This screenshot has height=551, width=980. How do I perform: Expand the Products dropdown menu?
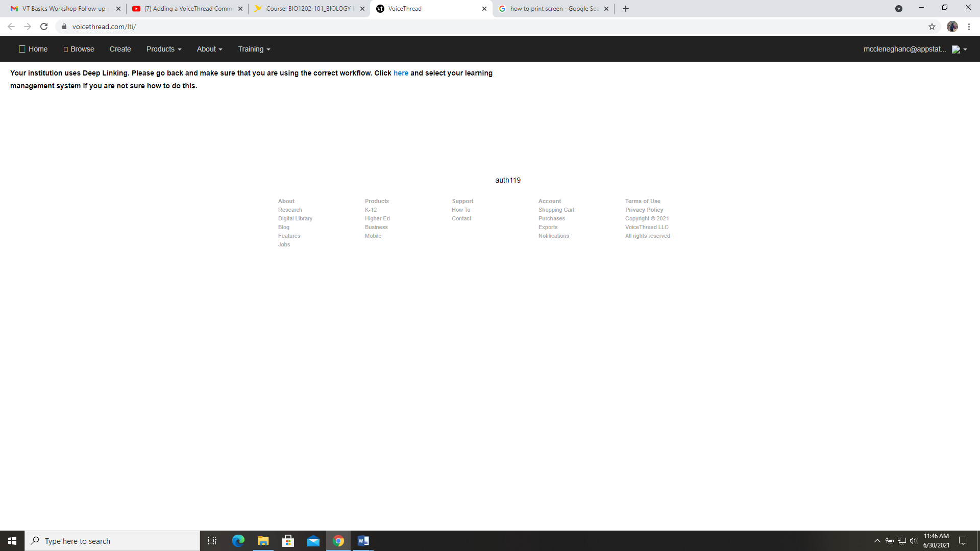pyautogui.click(x=163, y=49)
